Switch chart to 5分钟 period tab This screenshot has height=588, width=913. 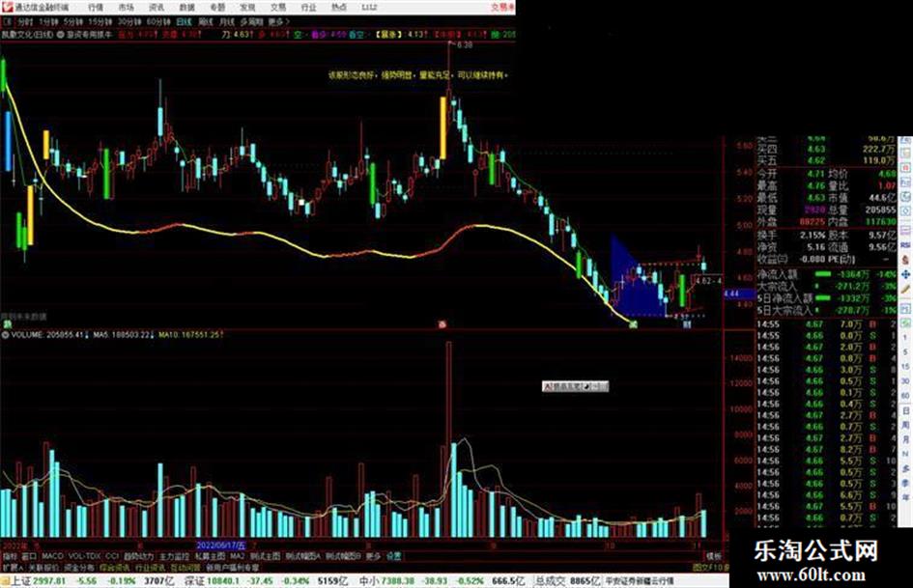tap(73, 22)
